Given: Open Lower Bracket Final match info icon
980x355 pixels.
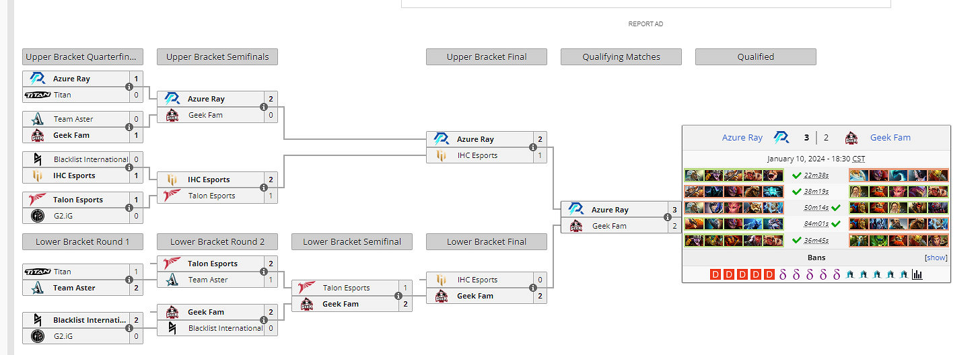Looking at the screenshot, I should click(533, 288).
